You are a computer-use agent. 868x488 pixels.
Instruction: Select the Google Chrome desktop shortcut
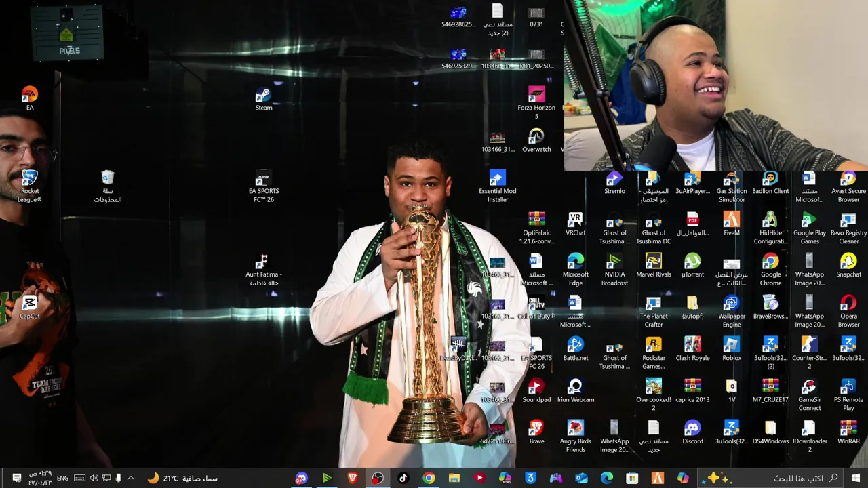[x=770, y=270]
